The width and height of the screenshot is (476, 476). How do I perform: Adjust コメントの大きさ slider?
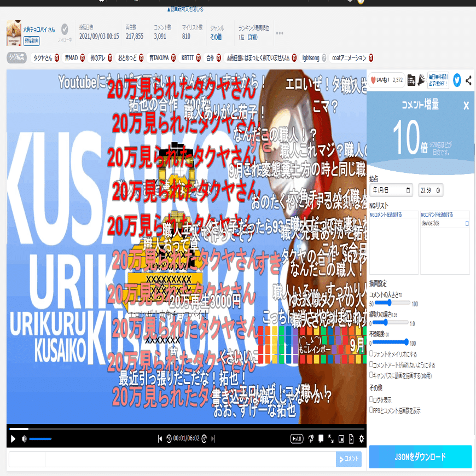[392, 303]
